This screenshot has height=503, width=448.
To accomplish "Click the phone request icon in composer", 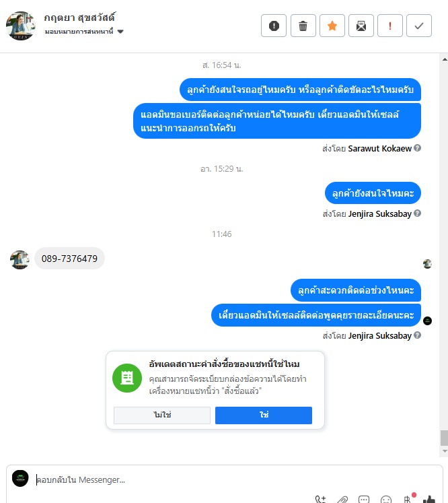I will (x=320, y=499).
